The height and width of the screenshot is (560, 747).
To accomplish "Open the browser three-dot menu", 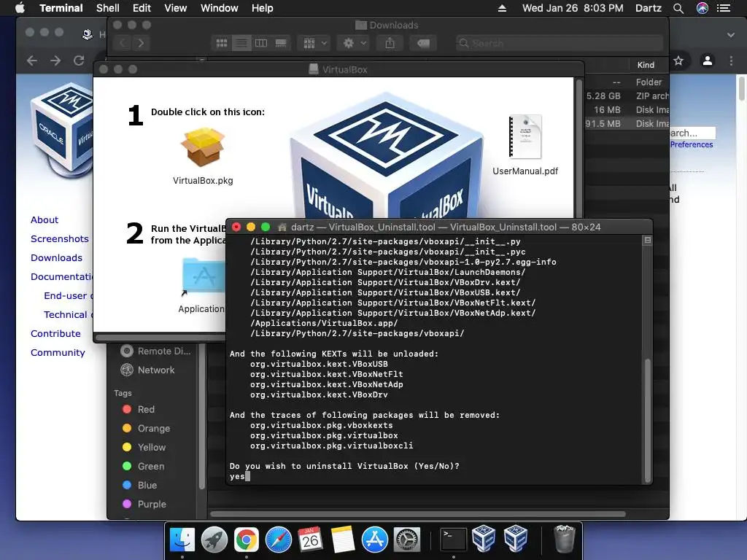I will pyautogui.click(x=731, y=61).
